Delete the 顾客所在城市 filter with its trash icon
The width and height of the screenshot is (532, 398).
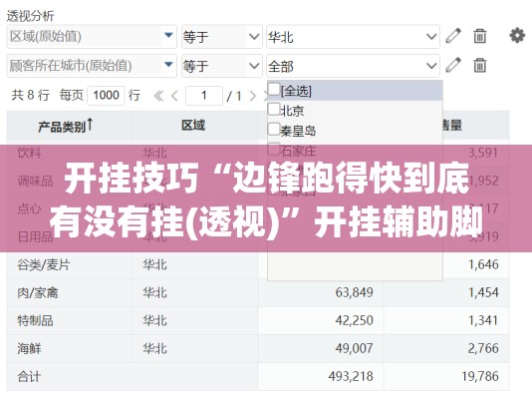480,65
